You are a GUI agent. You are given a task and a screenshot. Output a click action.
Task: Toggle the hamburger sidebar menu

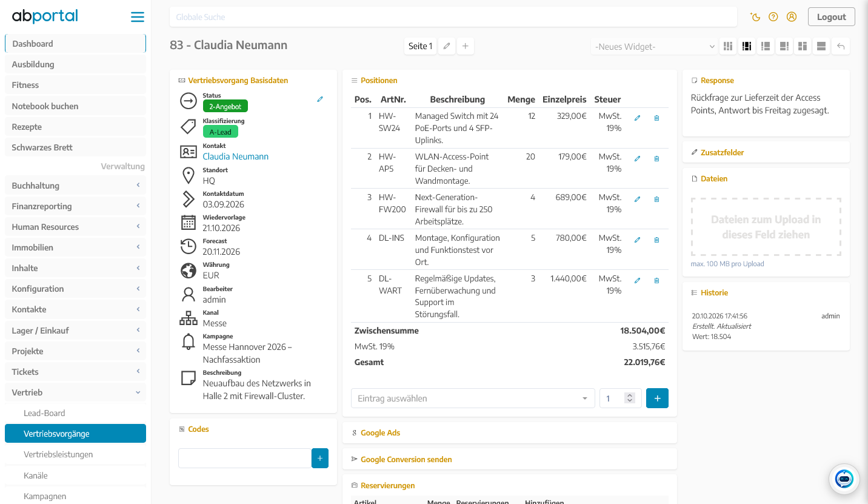coord(138,17)
